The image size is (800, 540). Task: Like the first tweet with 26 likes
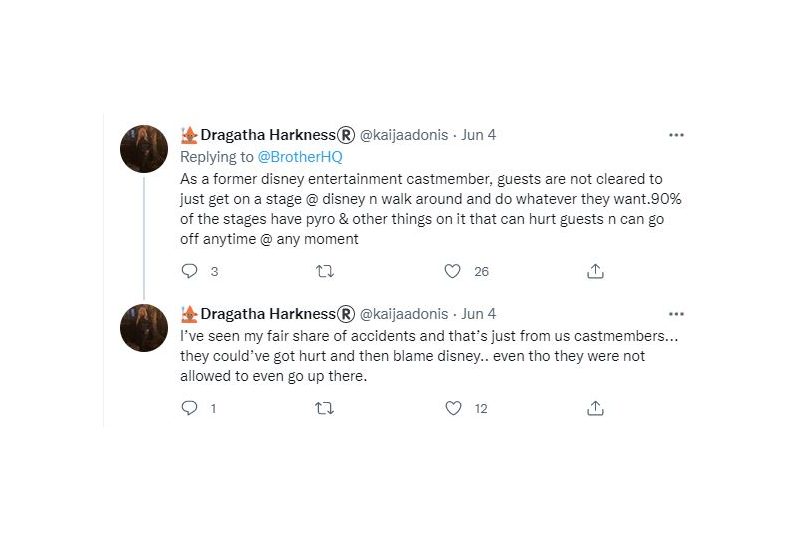453,271
